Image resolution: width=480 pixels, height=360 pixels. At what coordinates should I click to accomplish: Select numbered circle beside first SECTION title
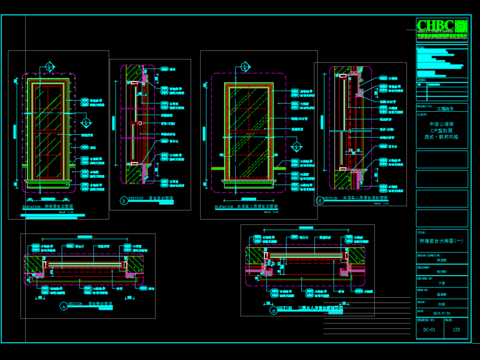coord(124,200)
